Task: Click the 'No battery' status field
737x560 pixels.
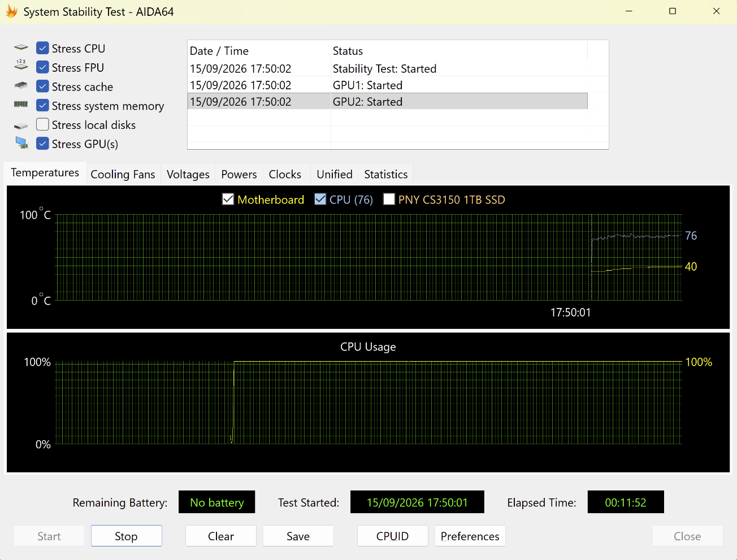Action: coord(217,502)
